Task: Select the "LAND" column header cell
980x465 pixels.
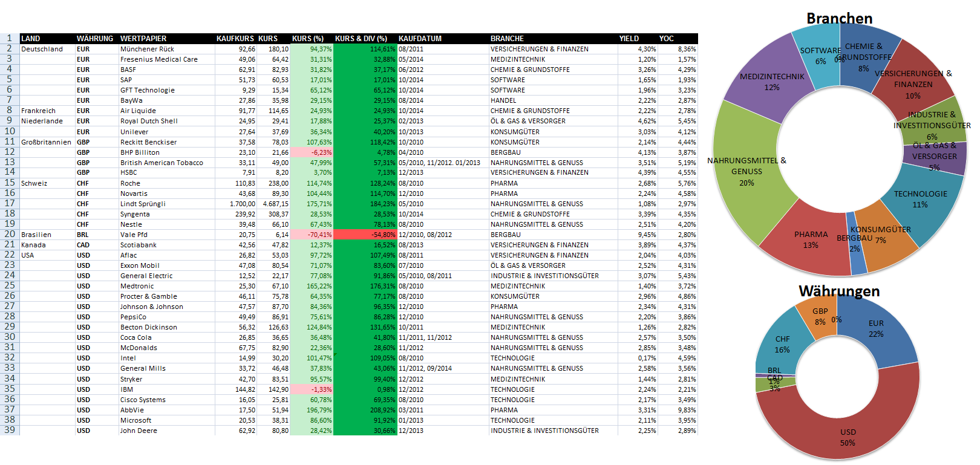Action: [47, 38]
